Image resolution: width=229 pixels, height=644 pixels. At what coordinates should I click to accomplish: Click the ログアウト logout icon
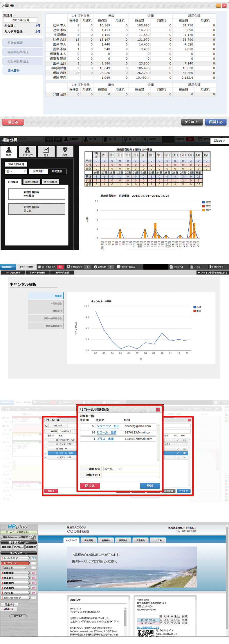point(211,267)
